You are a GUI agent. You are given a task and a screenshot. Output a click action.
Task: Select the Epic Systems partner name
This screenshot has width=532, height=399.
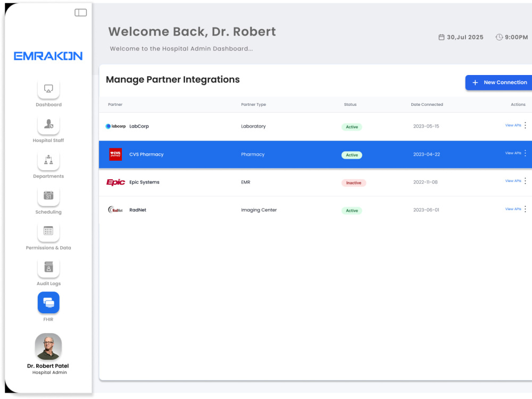coord(144,182)
